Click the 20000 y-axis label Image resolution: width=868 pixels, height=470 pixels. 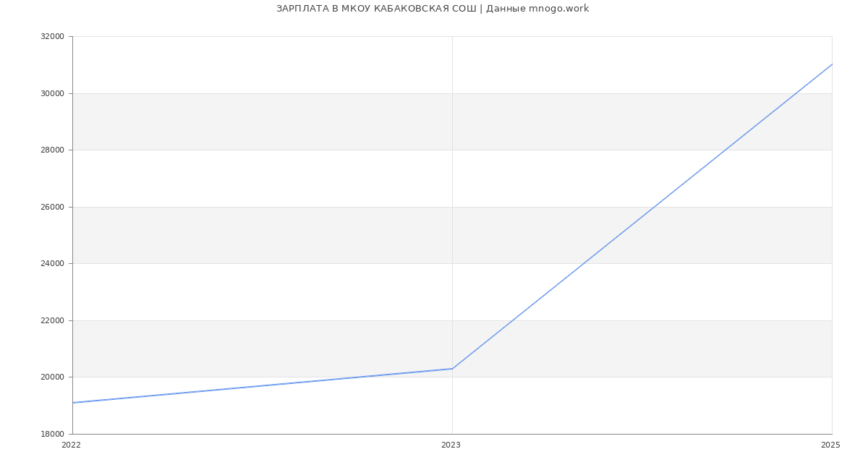tap(52, 377)
